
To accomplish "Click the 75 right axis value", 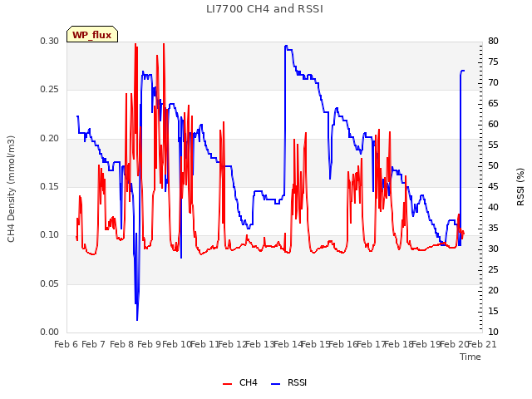I will (493, 62).
